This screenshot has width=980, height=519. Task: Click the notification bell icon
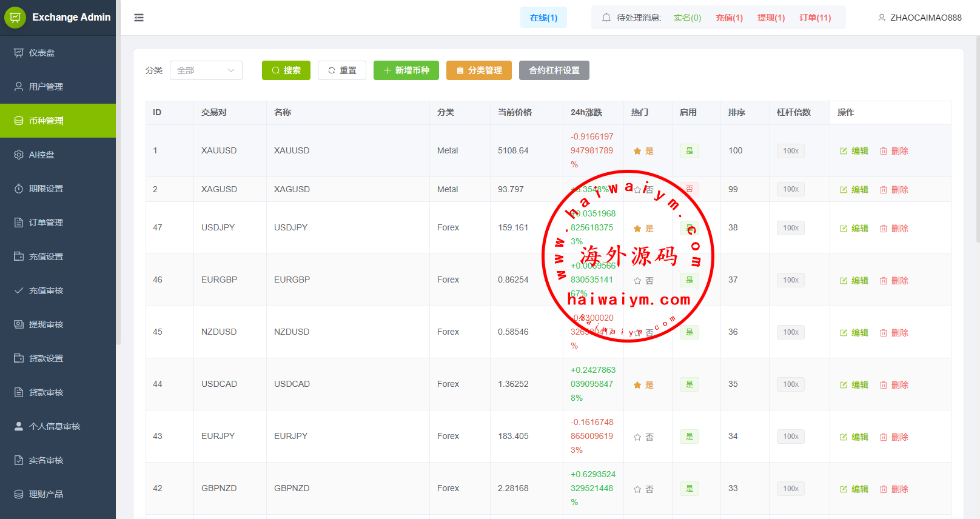coord(606,18)
